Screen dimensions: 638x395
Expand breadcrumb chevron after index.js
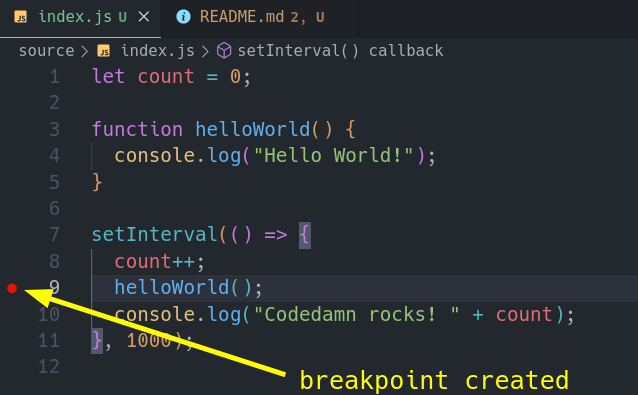[205, 51]
